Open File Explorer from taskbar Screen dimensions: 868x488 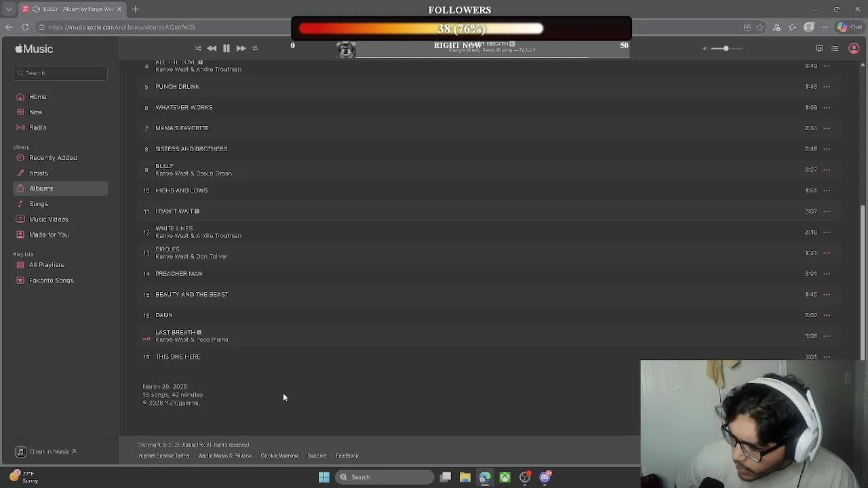[x=465, y=477]
